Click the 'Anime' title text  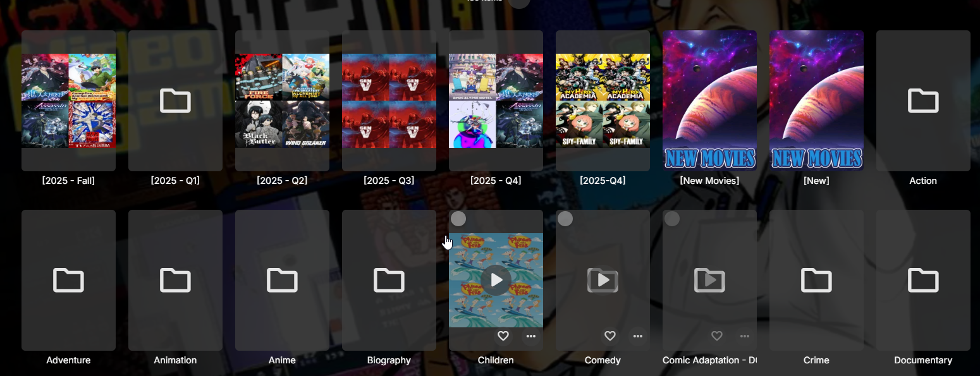(282, 360)
